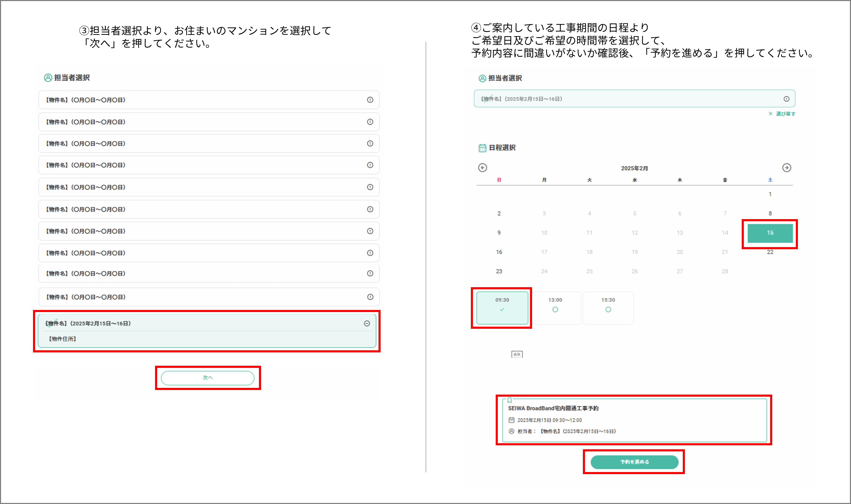Select the 15:30 time slot

coord(608,308)
